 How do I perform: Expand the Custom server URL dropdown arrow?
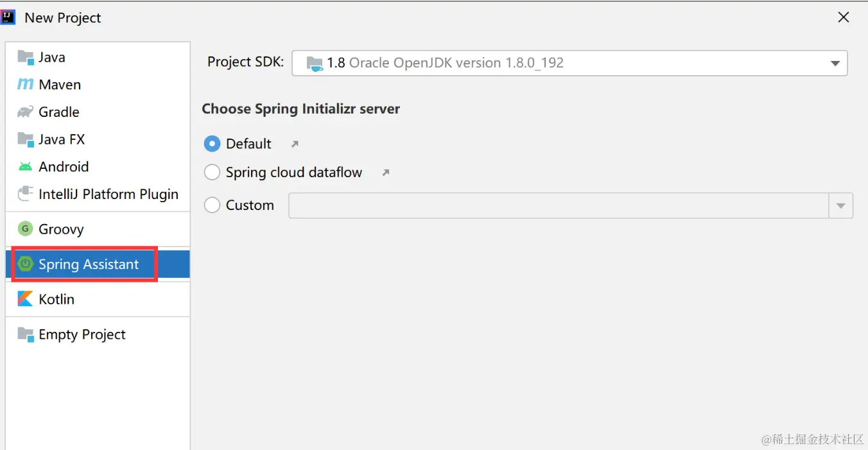[x=840, y=206]
